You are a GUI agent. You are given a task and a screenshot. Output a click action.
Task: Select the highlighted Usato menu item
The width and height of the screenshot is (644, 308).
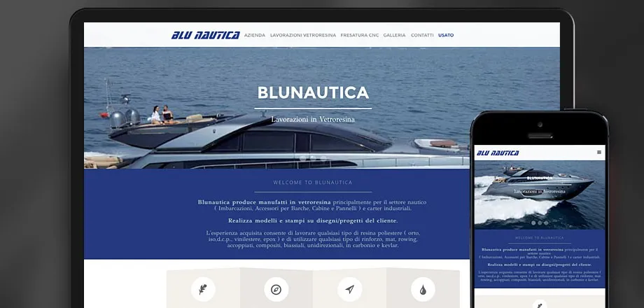[446, 35]
